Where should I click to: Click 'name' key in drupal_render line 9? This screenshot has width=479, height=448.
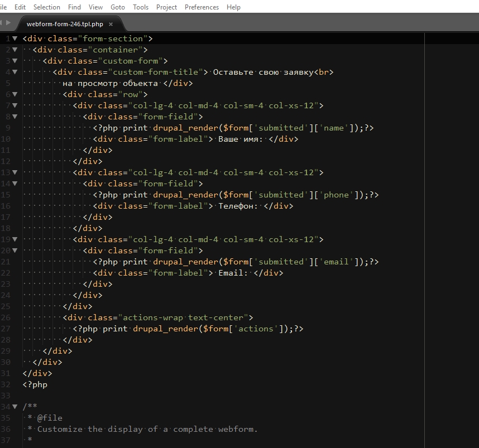point(333,128)
